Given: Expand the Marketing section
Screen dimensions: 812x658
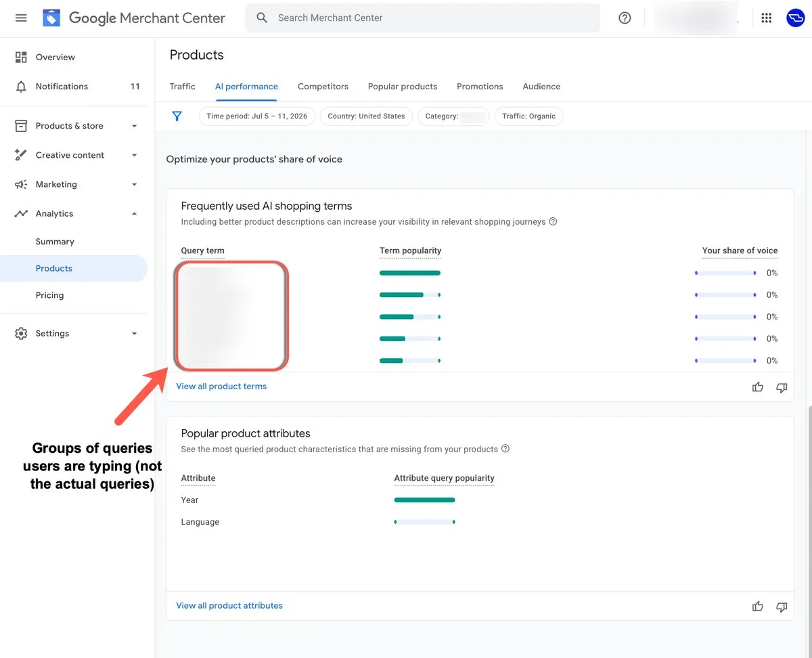Looking at the screenshot, I should click(x=134, y=184).
